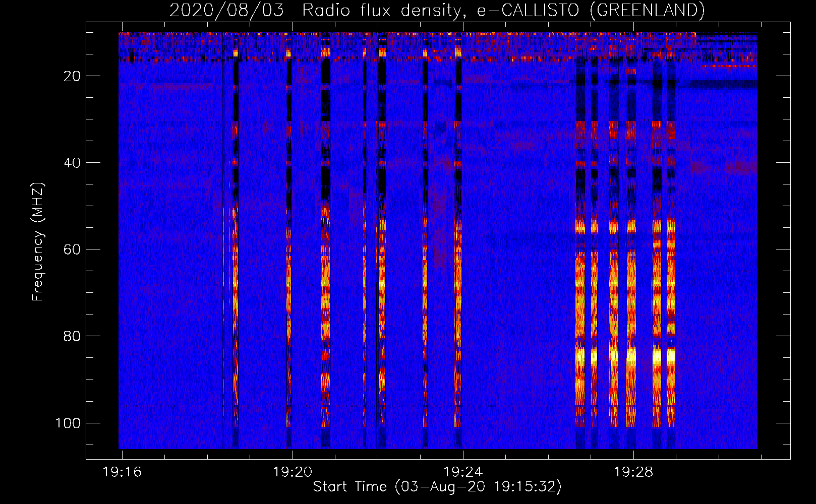Click the 19:16 time tick label
The width and height of the screenshot is (816, 504).
pyautogui.click(x=122, y=472)
